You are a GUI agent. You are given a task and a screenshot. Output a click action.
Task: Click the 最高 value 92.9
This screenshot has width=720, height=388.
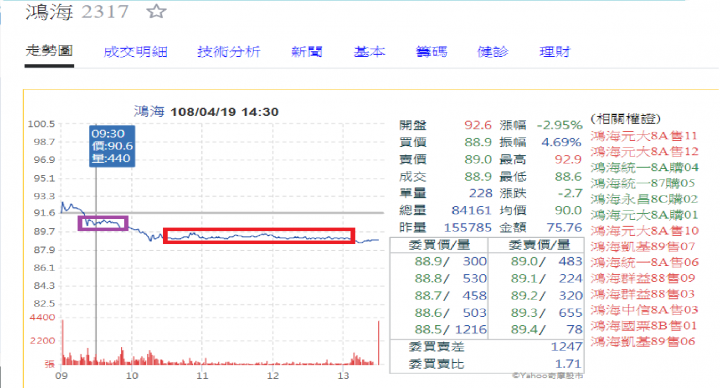click(x=568, y=159)
